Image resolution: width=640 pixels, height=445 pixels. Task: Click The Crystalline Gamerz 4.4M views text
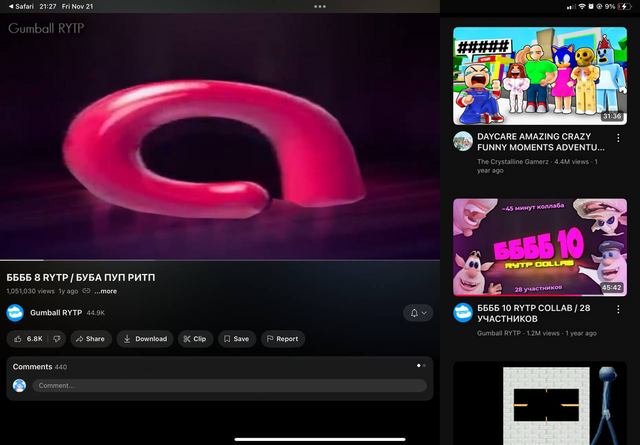coord(537,166)
